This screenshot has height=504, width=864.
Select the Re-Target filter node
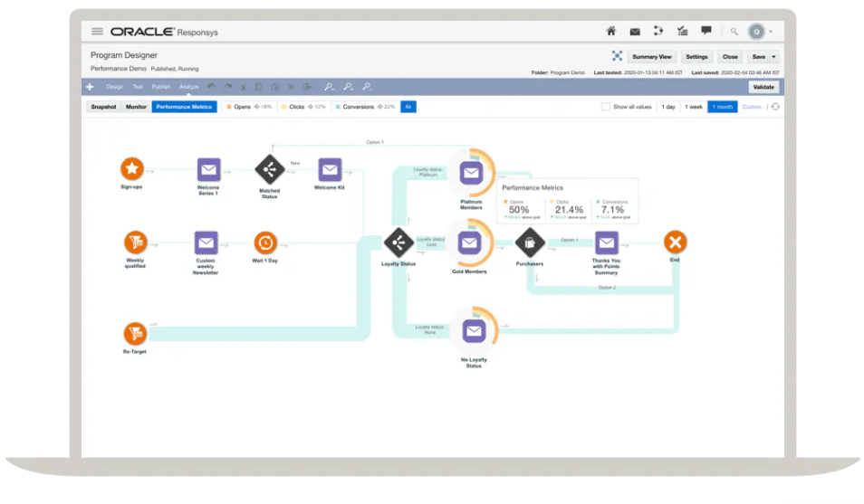pos(135,333)
